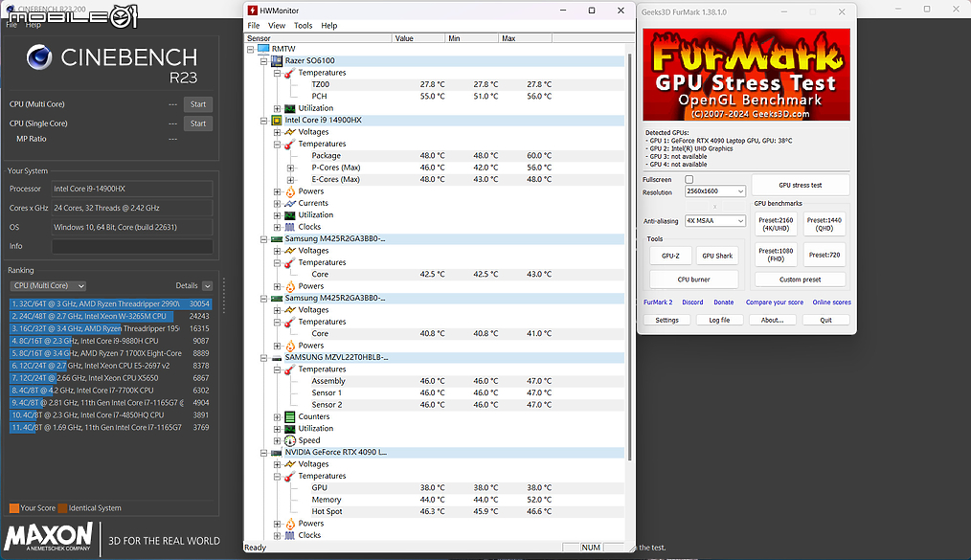
Task: Expand the E-Cores (Max) temperature row
Action: [290, 179]
